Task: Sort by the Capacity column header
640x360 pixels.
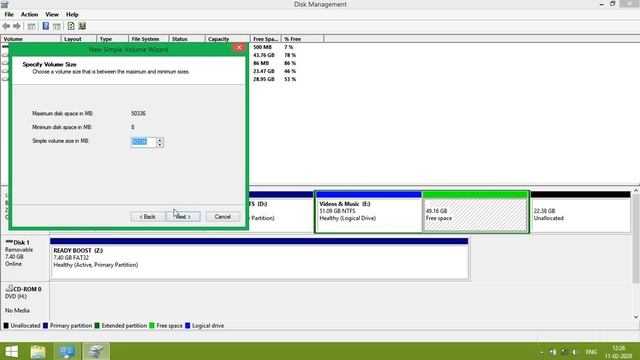Action: 227,39
